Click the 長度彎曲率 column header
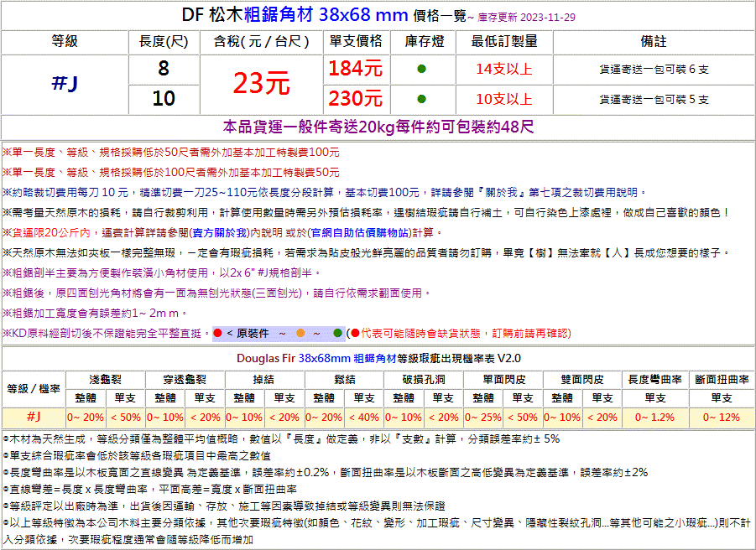The width and height of the screenshot is (756, 550). pos(655,380)
